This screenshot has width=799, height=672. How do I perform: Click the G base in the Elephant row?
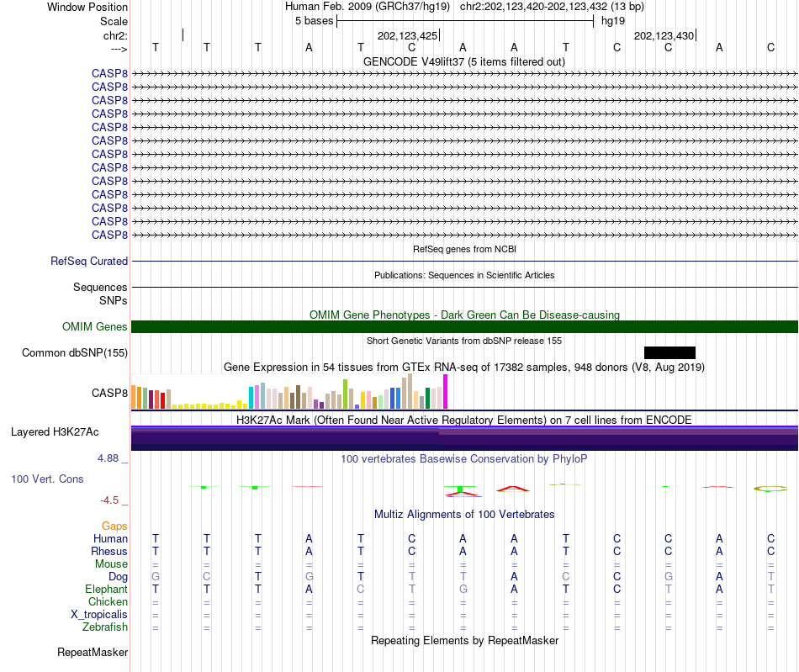tap(463, 589)
